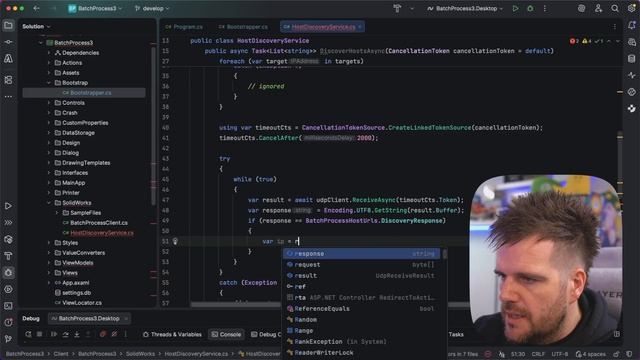Image resolution: width=640 pixels, height=360 pixels.
Task: Click the Rerun debug session icon
Action: tap(28, 334)
